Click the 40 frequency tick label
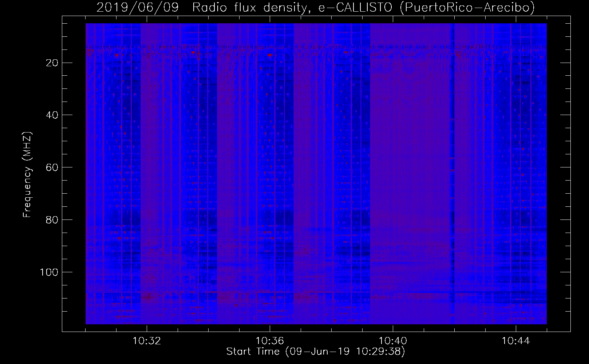The height and width of the screenshot is (364, 589). tap(52, 115)
